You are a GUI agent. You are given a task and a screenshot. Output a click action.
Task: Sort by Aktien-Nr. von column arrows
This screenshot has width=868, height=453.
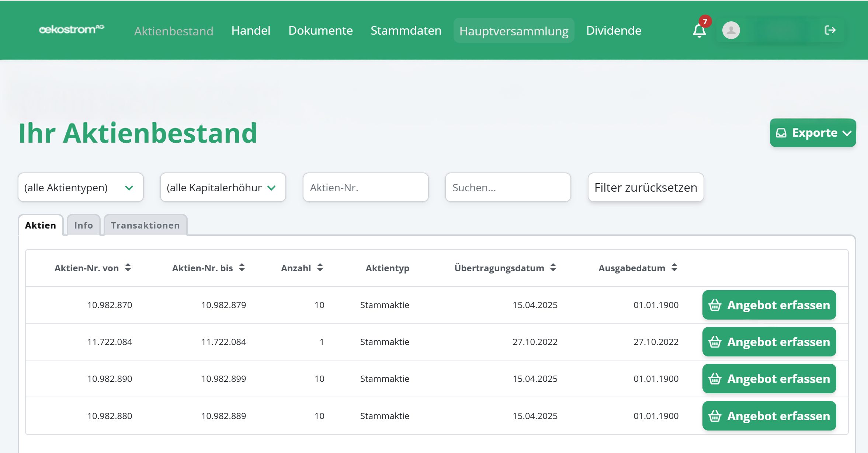pyautogui.click(x=128, y=268)
